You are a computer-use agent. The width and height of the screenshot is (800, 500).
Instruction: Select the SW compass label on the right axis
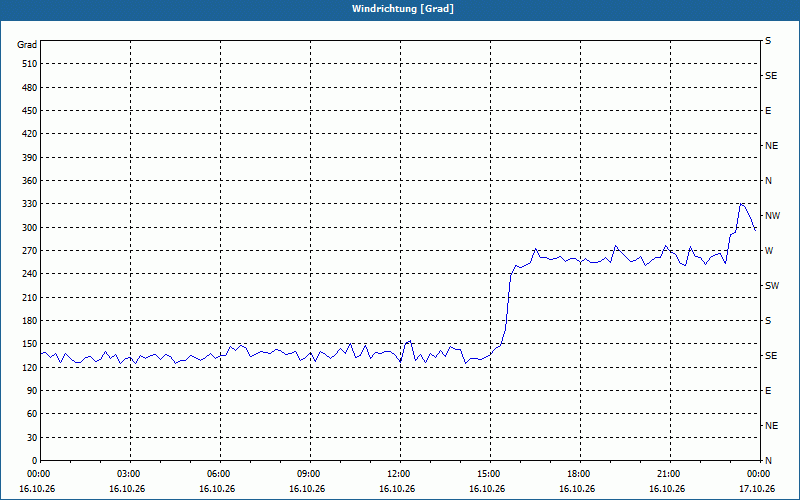pyautogui.click(x=772, y=286)
